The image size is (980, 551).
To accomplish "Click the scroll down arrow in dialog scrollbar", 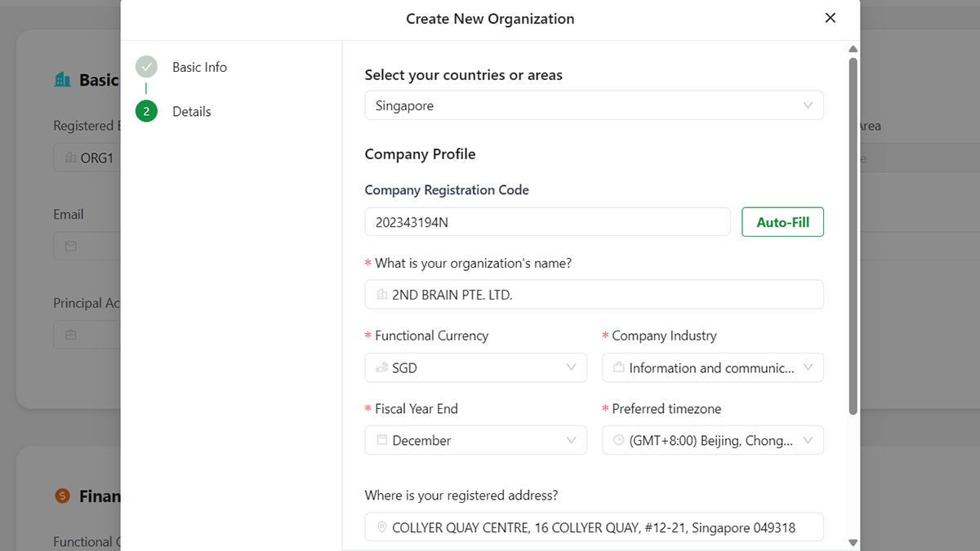I will tap(853, 542).
